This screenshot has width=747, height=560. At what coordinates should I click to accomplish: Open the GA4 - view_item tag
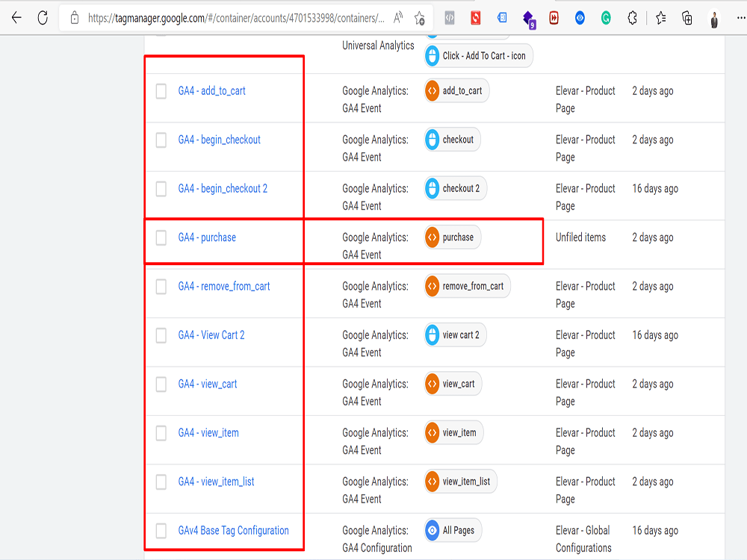[x=208, y=433]
